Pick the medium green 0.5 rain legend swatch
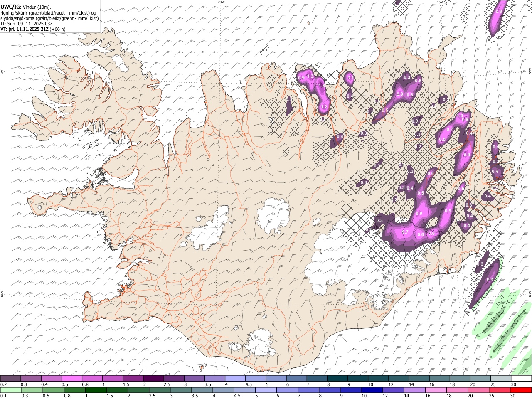 pos(54,390)
